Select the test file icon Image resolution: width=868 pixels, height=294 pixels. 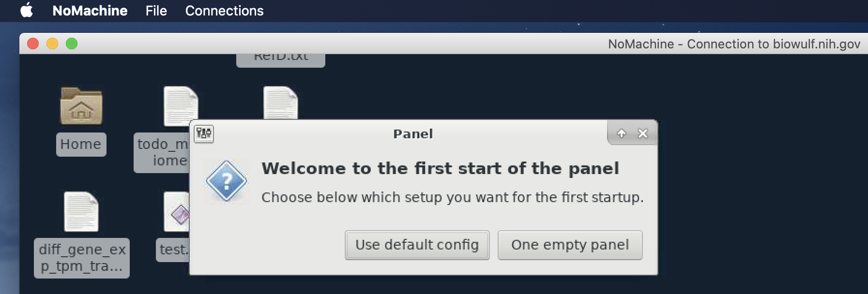(x=176, y=212)
